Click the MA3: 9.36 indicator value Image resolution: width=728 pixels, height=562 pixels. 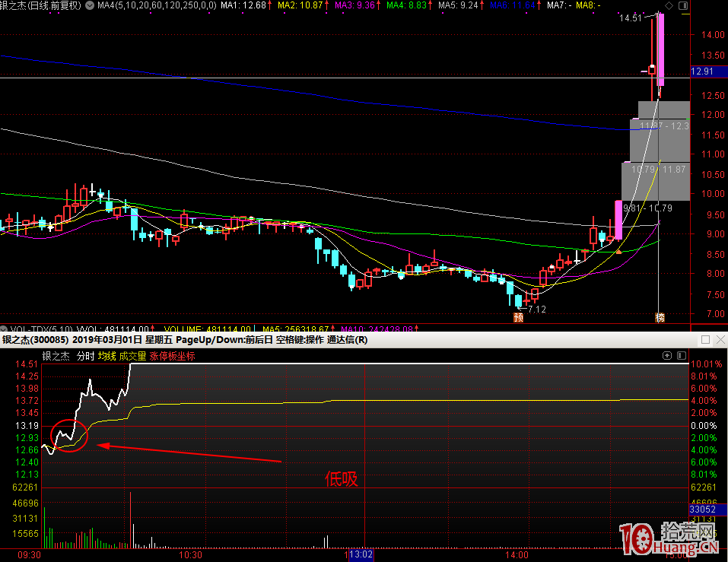pos(354,5)
